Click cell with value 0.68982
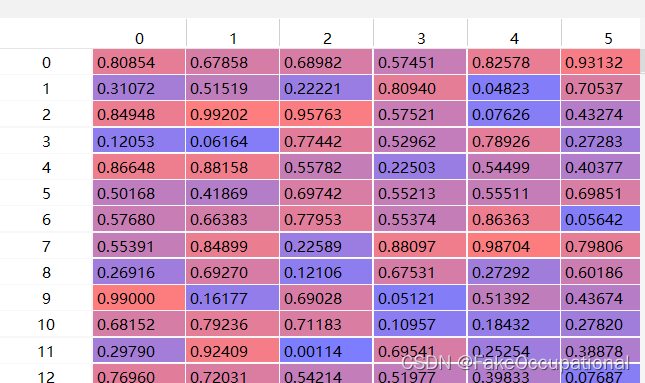Viewport: 645px width, 383px height. pos(326,62)
